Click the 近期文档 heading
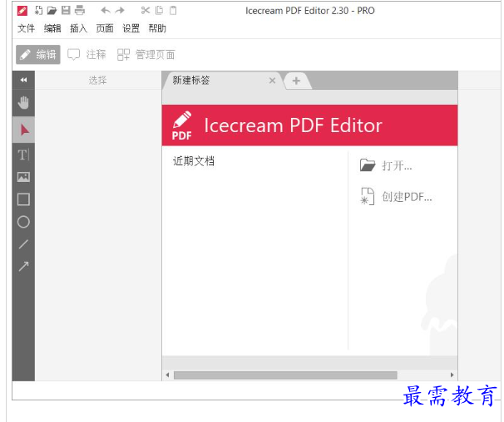Image resolution: width=504 pixels, height=422 pixels. pos(194,161)
